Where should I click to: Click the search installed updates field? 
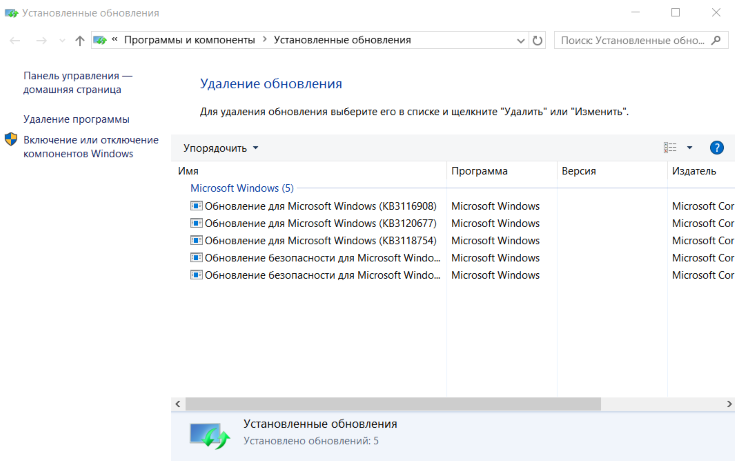[x=633, y=41]
